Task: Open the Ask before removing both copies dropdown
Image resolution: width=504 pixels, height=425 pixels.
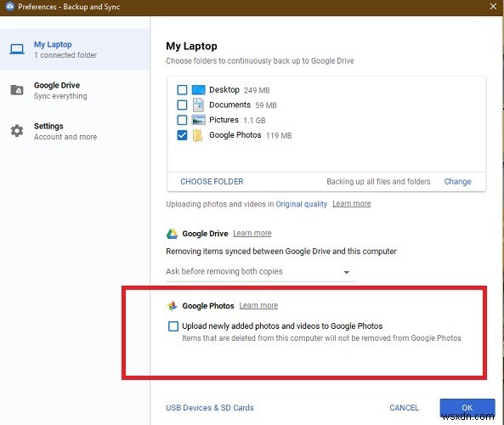Action: pyautogui.click(x=260, y=272)
